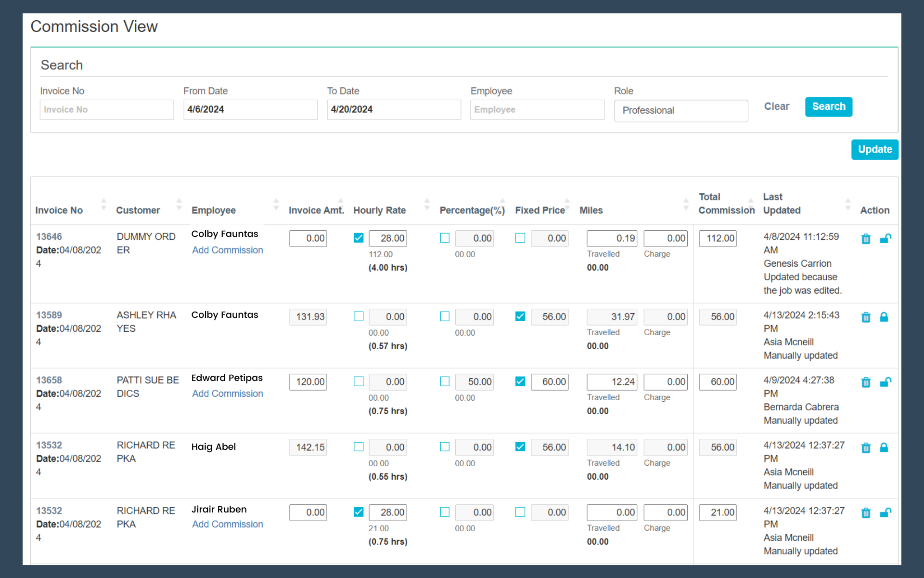Focus the Employee search field

(x=537, y=110)
